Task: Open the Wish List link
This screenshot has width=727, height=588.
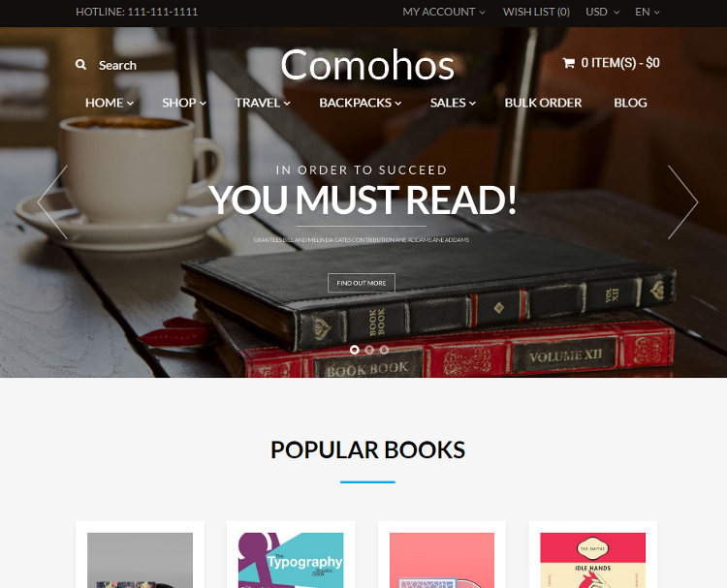Action: tap(536, 12)
